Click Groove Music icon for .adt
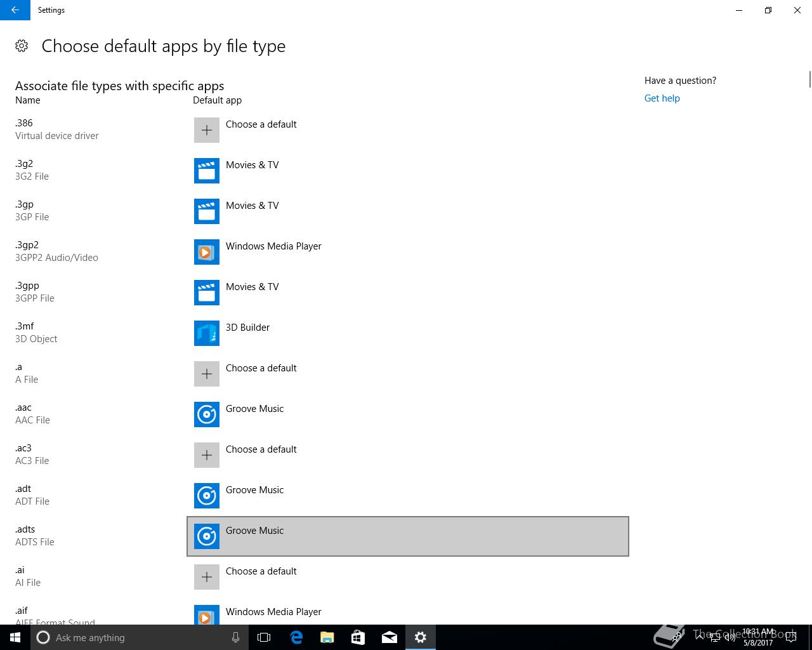 [207, 496]
